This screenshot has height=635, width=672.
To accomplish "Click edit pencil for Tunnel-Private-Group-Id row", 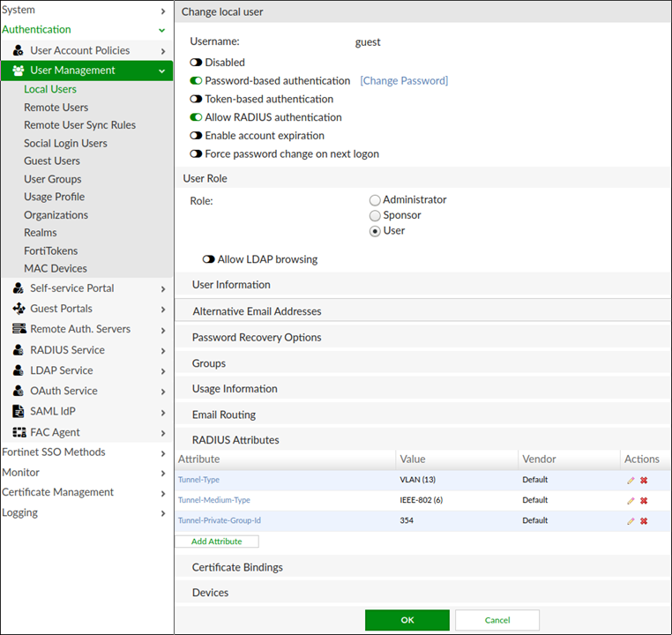I will pyautogui.click(x=631, y=521).
